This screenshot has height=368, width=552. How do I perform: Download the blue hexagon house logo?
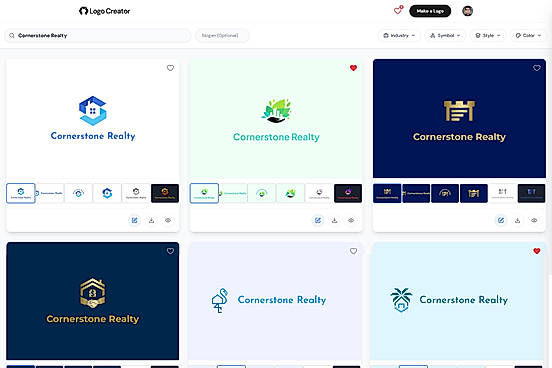[x=151, y=220]
